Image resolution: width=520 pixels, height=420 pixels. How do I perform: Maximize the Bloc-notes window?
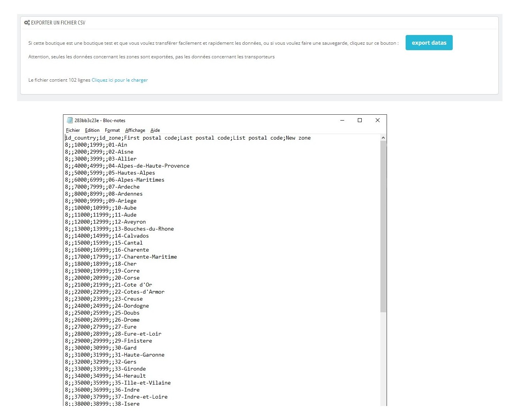(360, 121)
